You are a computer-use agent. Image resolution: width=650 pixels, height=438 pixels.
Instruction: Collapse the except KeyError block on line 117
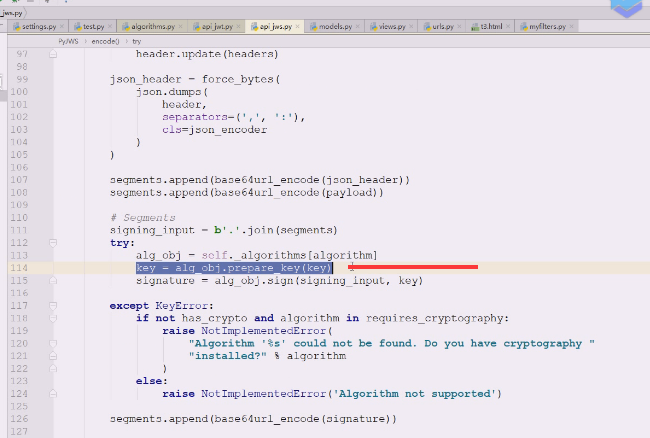point(53,306)
